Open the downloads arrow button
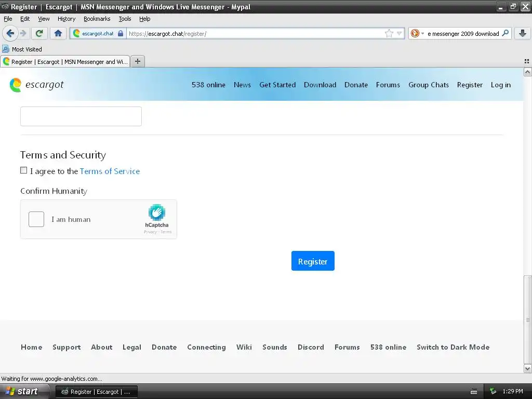This screenshot has width=532, height=399. (523, 33)
